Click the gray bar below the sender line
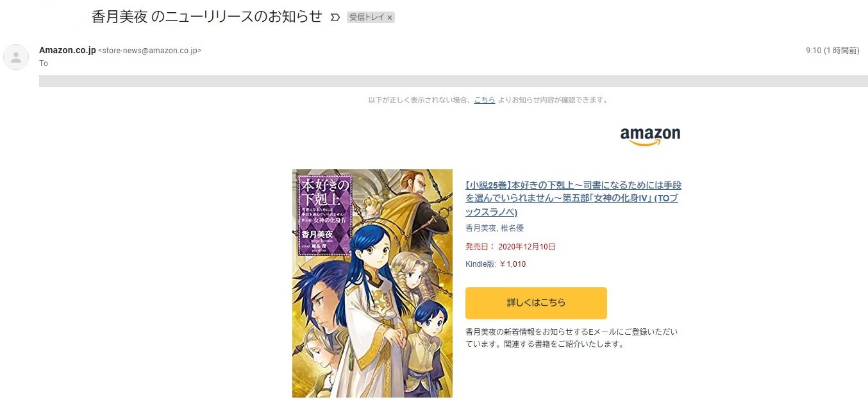 pyautogui.click(x=453, y=81)
